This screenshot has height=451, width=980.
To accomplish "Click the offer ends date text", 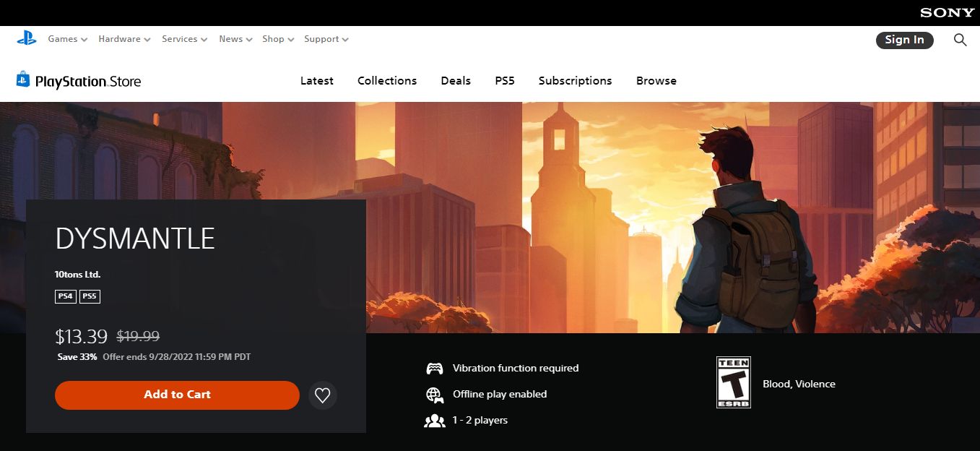I will [177, 357].
